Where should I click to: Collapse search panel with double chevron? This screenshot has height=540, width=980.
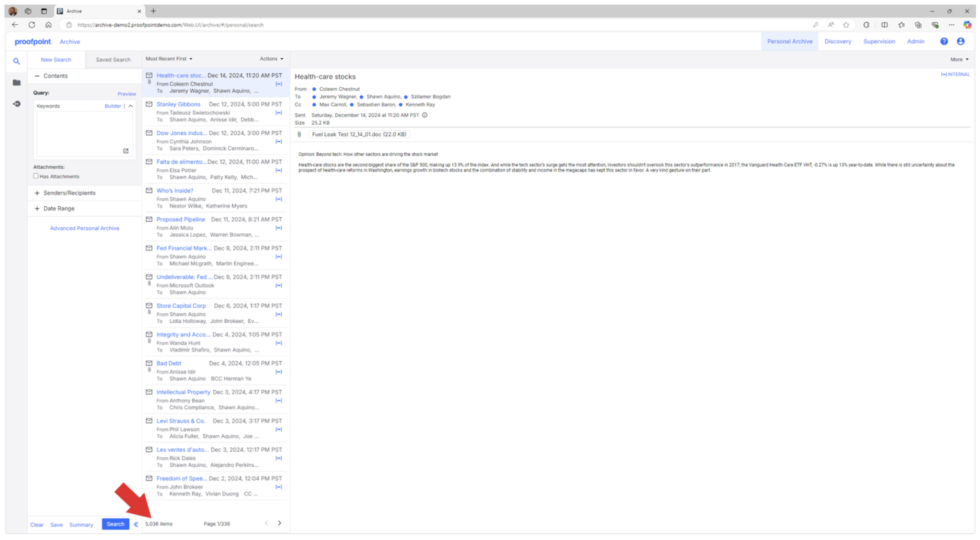click(136, 524)
